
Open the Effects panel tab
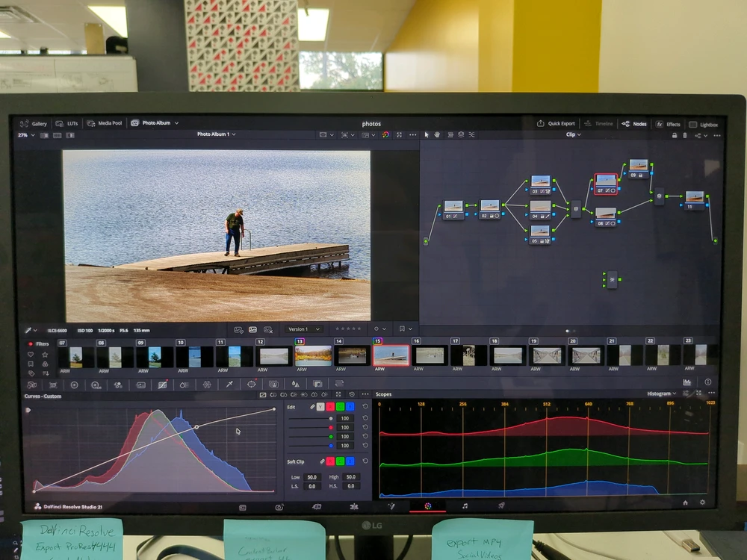[x=668, y=124]
